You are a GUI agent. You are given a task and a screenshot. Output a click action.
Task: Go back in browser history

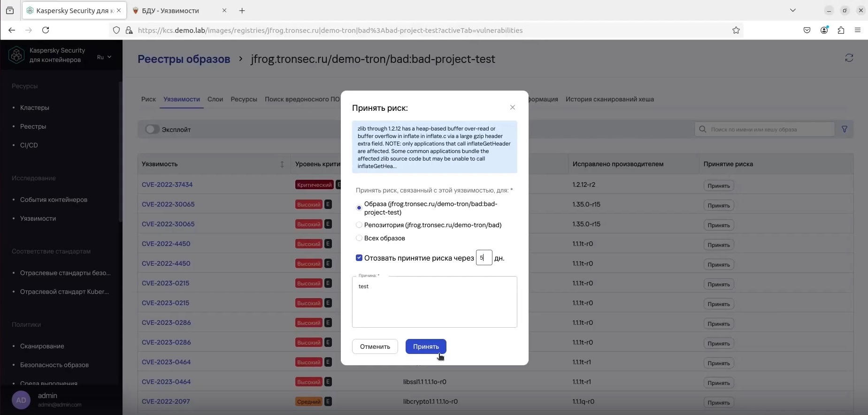click(12, 30)
